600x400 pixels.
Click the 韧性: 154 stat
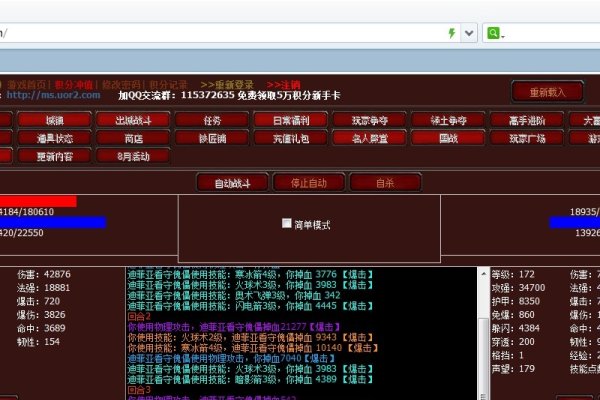pyautogui.click(x=38, y=341)
